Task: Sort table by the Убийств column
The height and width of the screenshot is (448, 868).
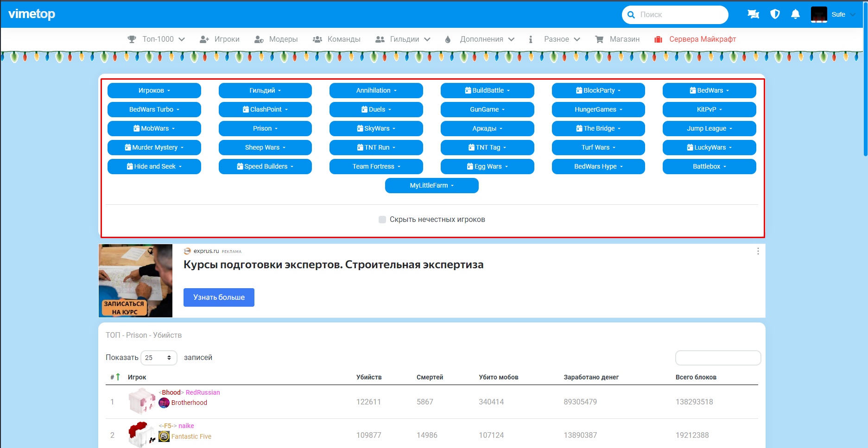Action: coord(369,377)
